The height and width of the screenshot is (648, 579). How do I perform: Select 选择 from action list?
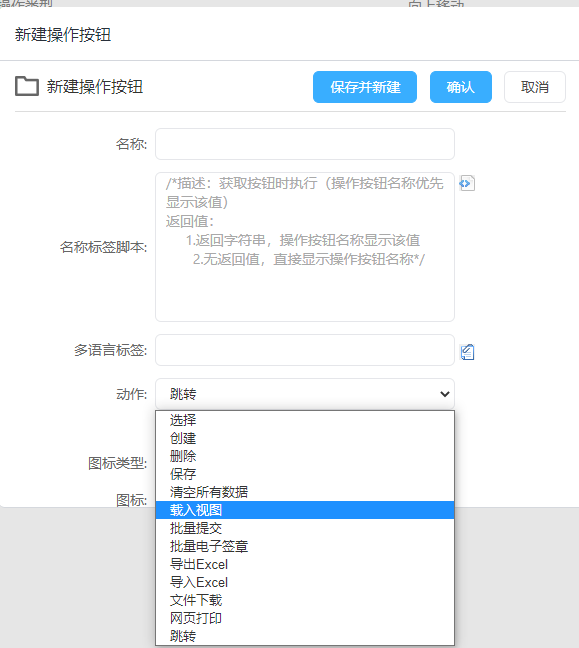pos(305,420)
